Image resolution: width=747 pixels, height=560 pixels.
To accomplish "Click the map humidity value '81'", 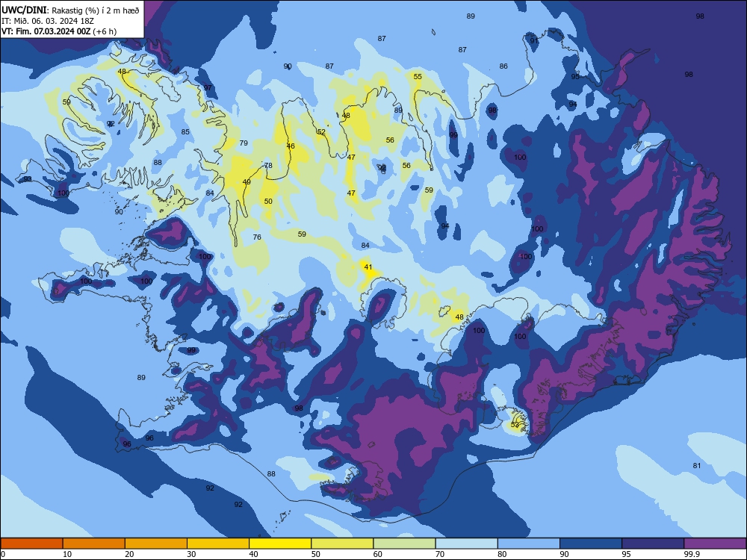I will click(x=697, y=466).
